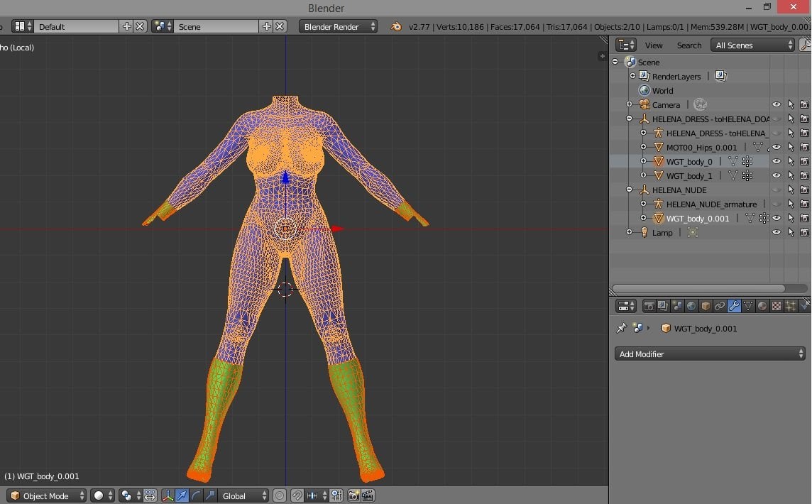Open the Material properties sphere tab

[x=762, y=306]
